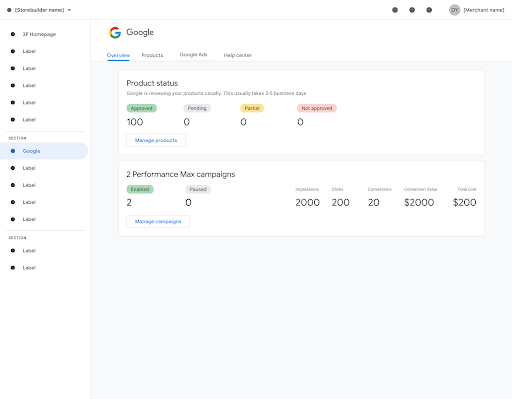This screenshot has width=512, height=399.
Task: Click the Paused campaigns badge
Action: tap(198, 189)
